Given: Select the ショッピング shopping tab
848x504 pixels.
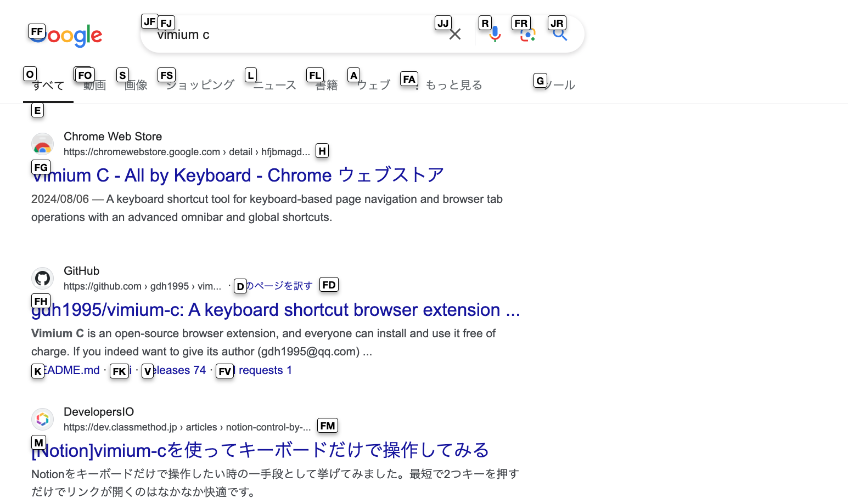Looking at the screenshot, I should pyautogui.click(x=200, y=85).
